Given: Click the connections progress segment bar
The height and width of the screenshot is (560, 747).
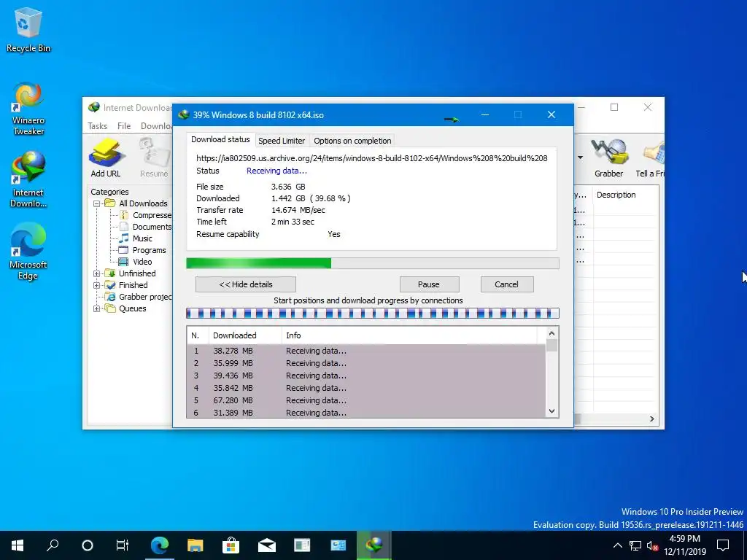Looking at the screenshot, I should [373, 313].
